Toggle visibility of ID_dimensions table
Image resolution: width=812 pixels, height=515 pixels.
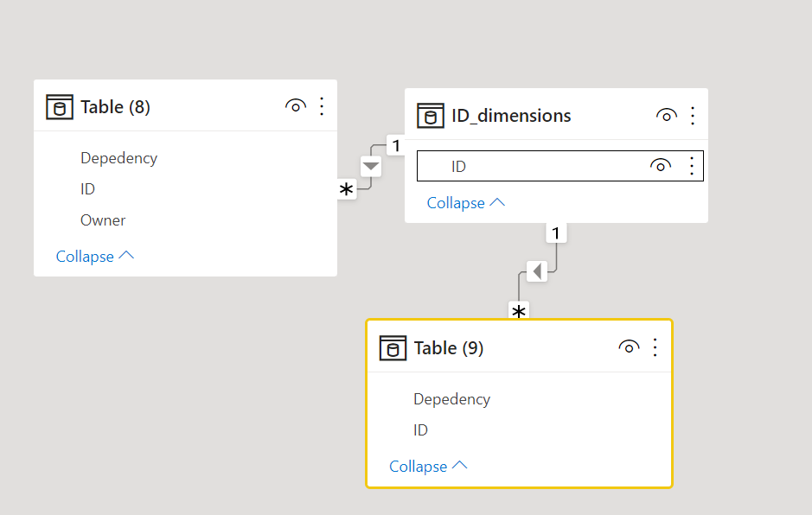point(667,115)
